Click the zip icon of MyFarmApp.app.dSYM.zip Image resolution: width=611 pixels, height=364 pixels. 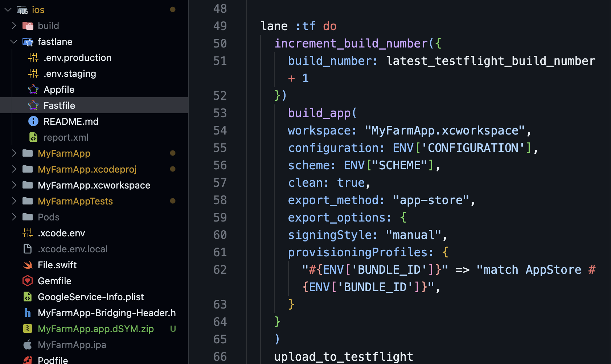28,329
